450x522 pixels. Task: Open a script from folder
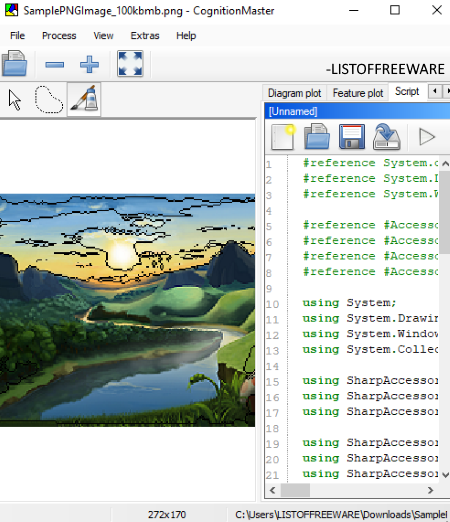[317, 137]
